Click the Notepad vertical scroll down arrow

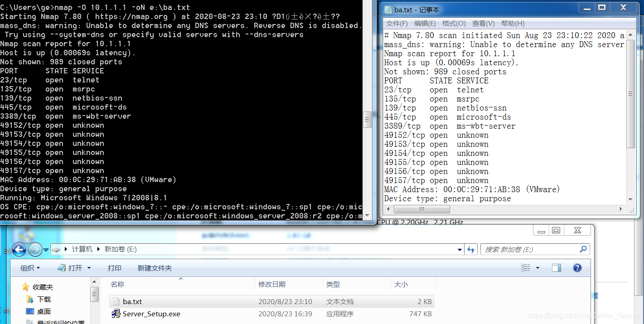point(630,199)
